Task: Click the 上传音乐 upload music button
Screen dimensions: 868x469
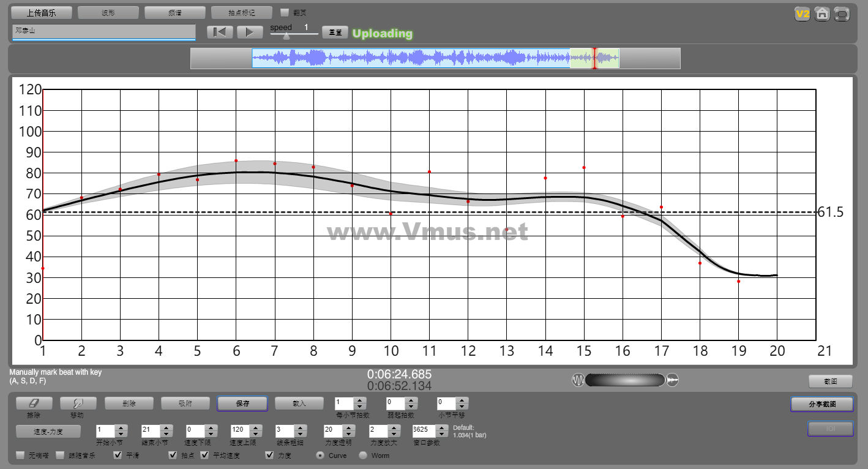Action: 42,12
